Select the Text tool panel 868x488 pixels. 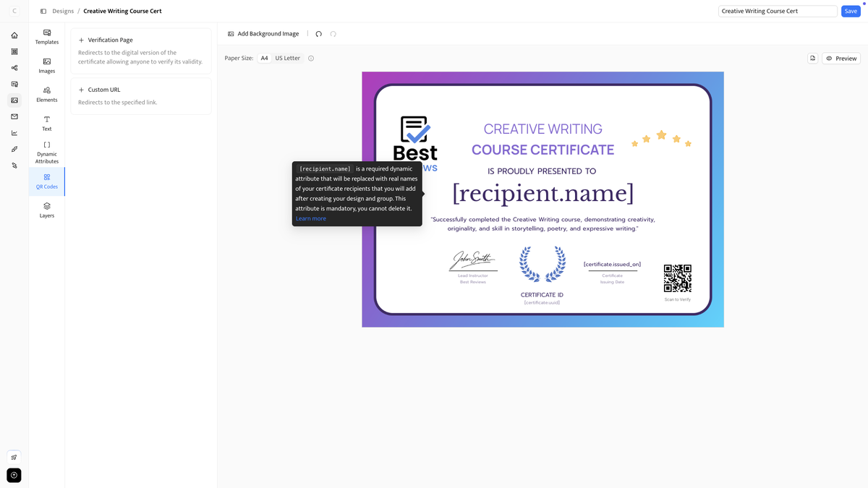pyautogui.click(x=46, y=123)
